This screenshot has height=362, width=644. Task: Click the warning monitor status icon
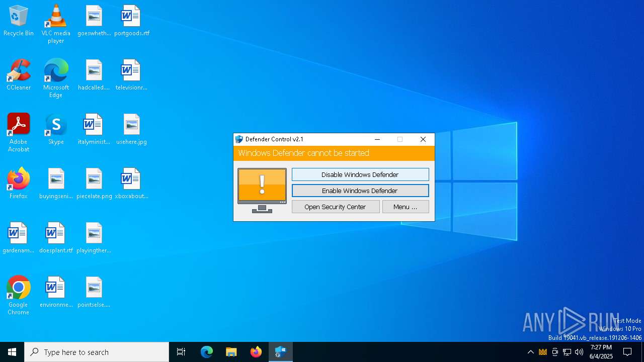[x=262, y=191]
